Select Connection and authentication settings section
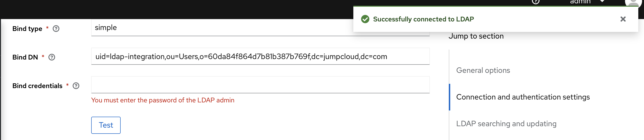Image resolution: width=644 pixels, height=140 pixels. click(523, 97)
